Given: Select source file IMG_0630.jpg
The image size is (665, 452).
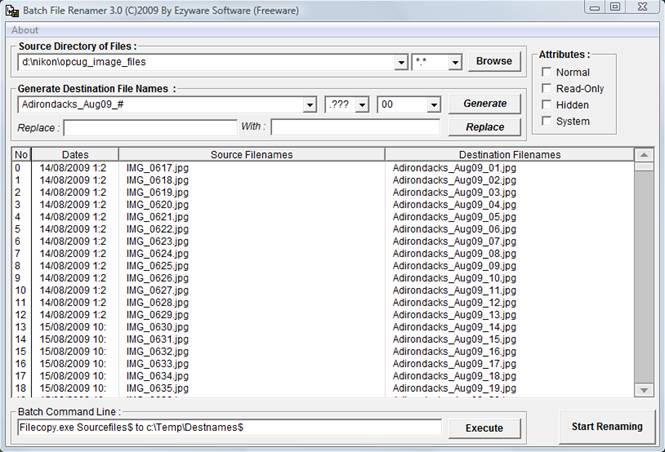Looking at the screenshot, I should pyautogui.click(x=157, y=327).
